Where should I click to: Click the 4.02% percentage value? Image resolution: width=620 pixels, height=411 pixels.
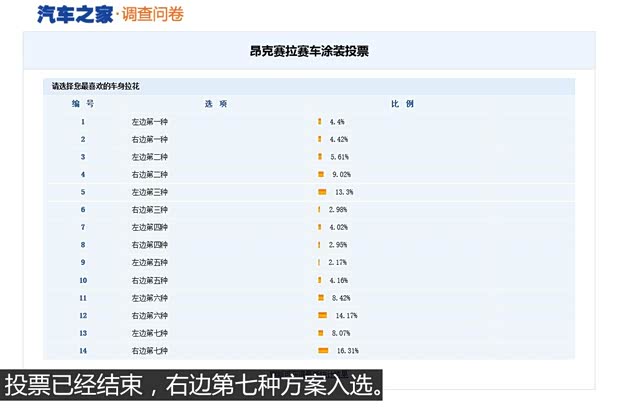coord(338,227)
